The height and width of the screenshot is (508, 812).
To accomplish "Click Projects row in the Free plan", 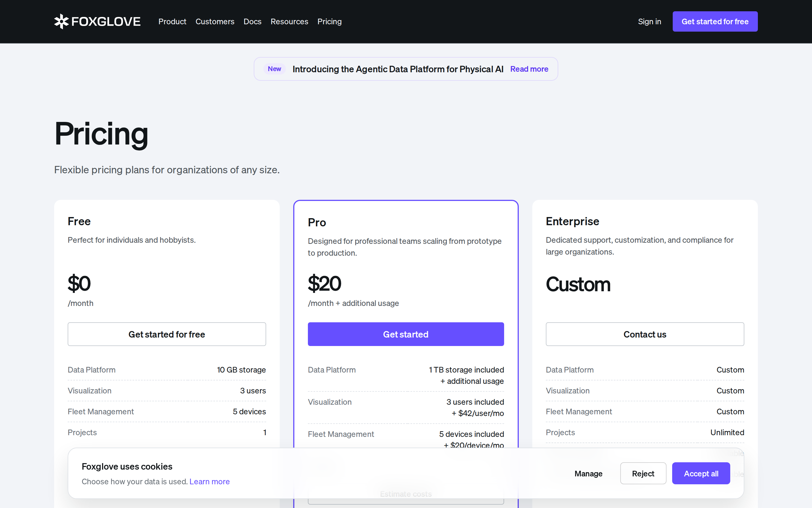I will click(x=167, y=432).
